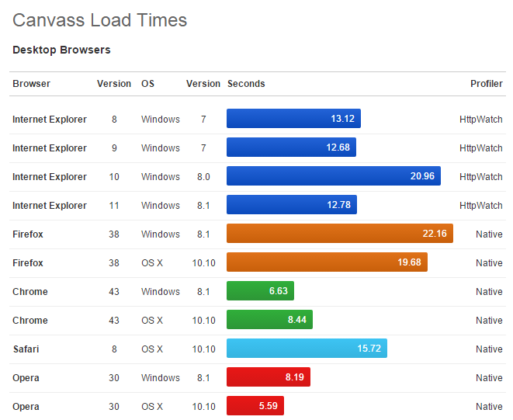
Task: Click the green 8.44 seconds bar
Action: (269, 320)
